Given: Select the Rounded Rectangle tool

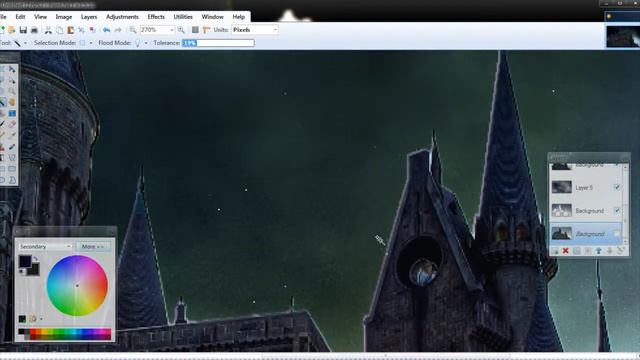Looking at the screenshot, I should (x=12, y=168).
